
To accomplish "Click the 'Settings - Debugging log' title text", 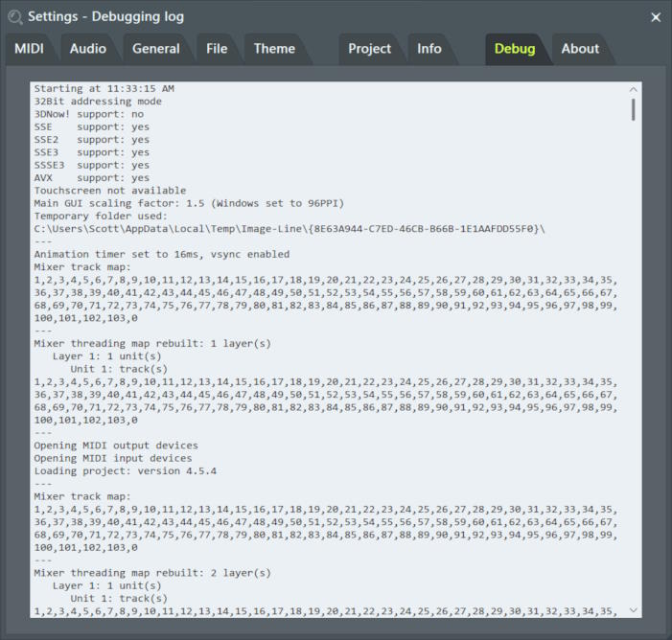I will click(105, 16).
